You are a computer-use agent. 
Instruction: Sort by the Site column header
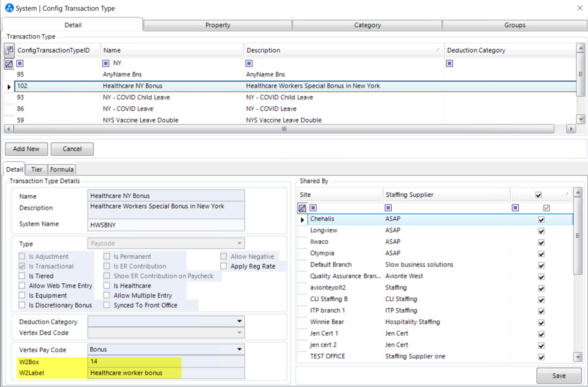[x=340, y=195]
